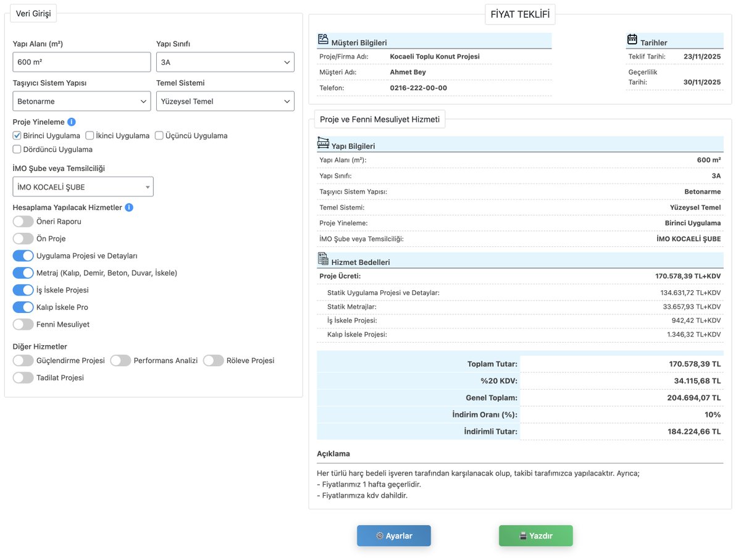Check the İkinci Uygulama checkbox

90,136
